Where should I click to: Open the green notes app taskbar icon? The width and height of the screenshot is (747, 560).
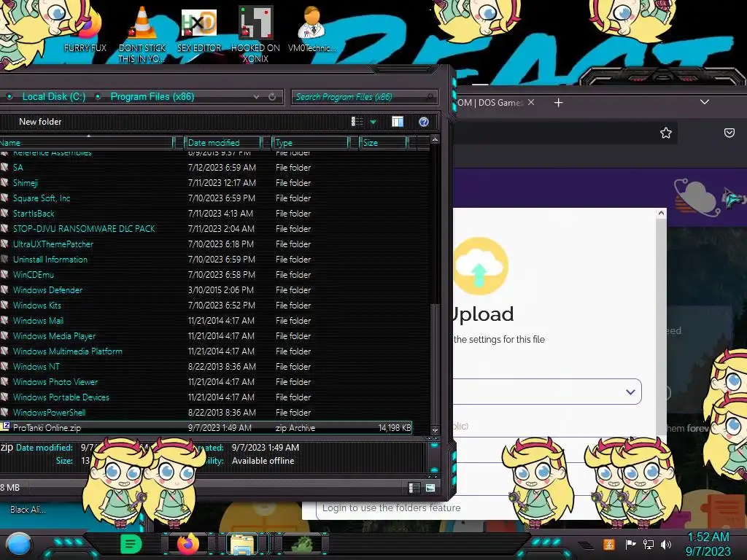point(131,544)
